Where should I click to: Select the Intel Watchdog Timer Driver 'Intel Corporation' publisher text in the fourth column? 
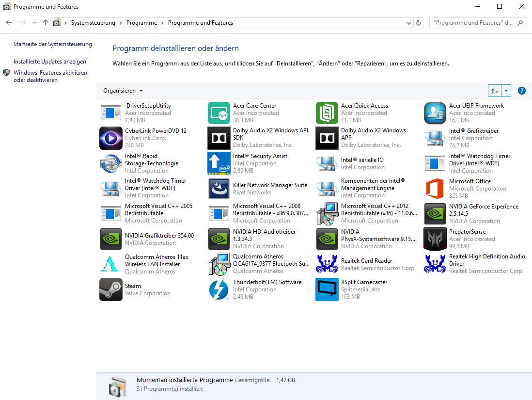click(470, 171)
